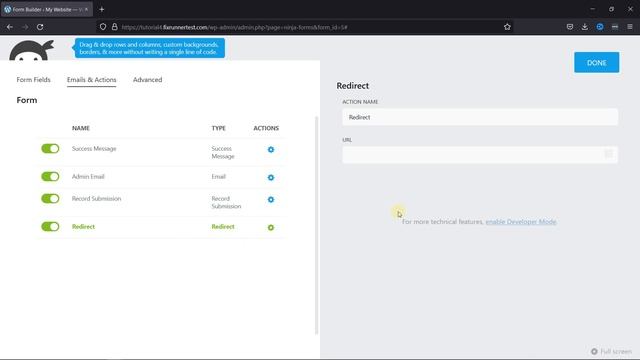
Task: Open settings gear for Record Submission action
Action: click(271, 200)
